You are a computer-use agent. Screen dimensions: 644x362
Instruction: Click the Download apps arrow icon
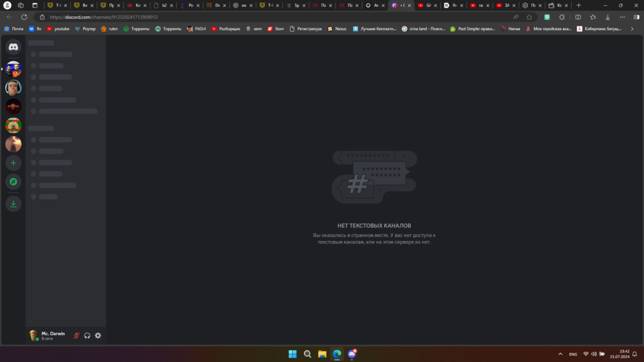tap(13, 204)
